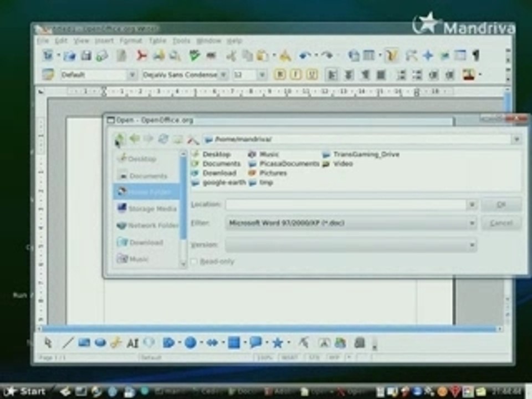The width and height of the screenshot is (532, 399).
Task: Click the Spellcheck icon with green check
Action: pyautogui.click(x=195, y=55)
